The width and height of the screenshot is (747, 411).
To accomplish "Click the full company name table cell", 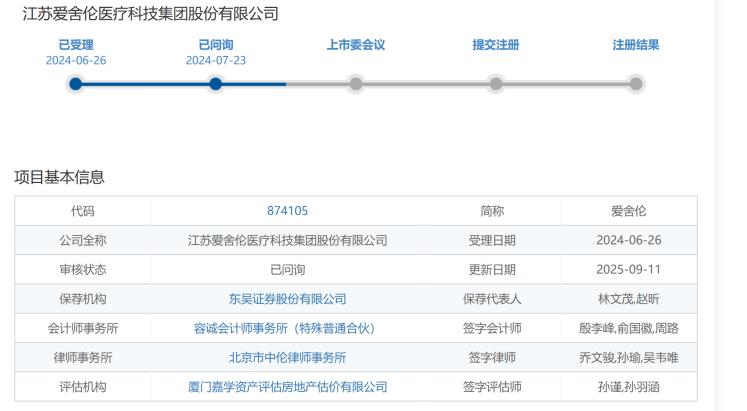I will click(x=287, y=240).
